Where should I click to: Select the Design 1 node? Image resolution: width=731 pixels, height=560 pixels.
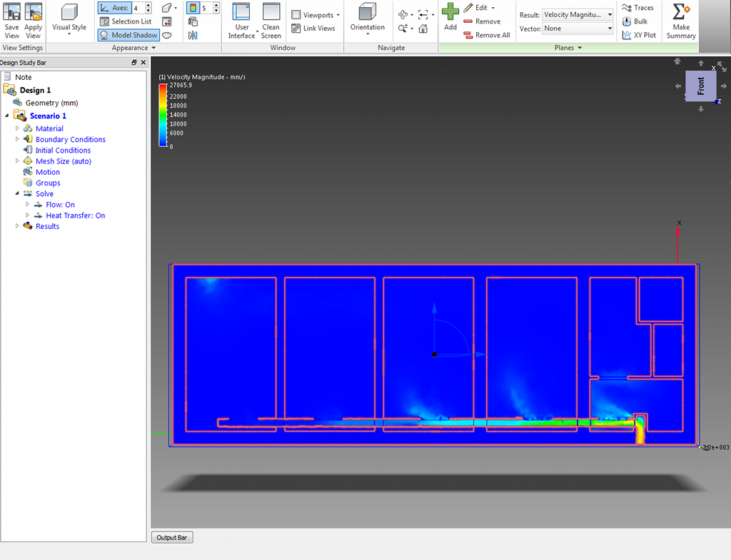tap(35, 90)
